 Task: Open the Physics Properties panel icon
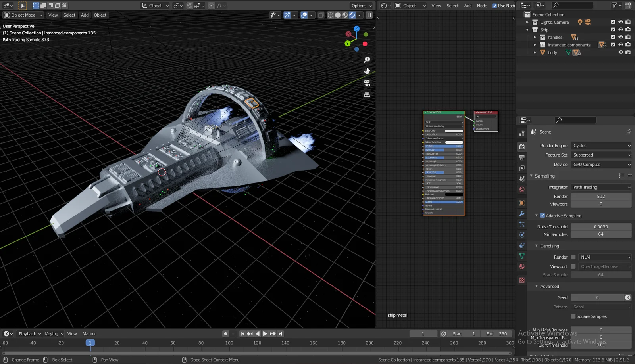[521, 234]
